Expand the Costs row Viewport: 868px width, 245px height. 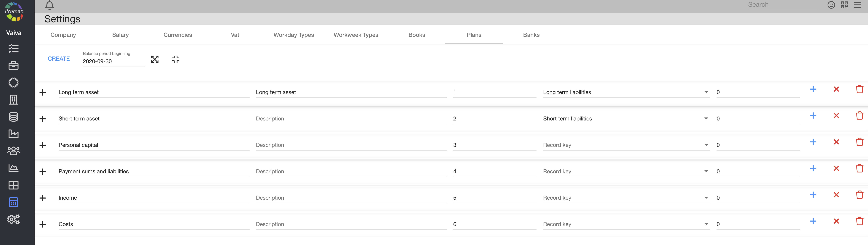tap(43, 225)
